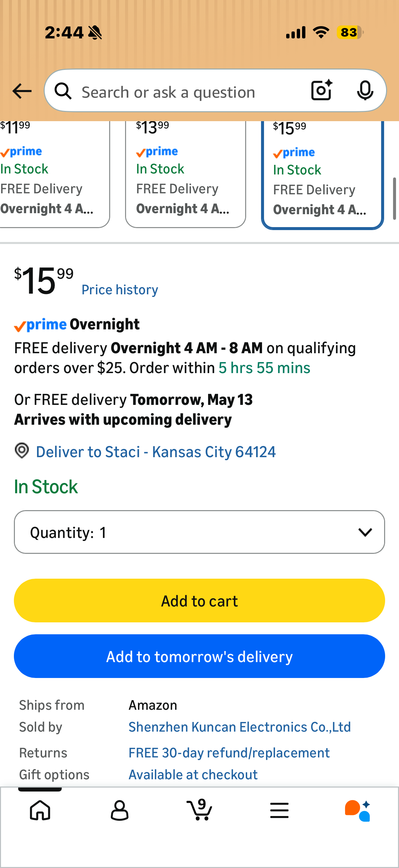This screenshot has width=399, height=868.
Task: Open Shenzhen Kuncan Electronics seller page
Action: (240, 727)
